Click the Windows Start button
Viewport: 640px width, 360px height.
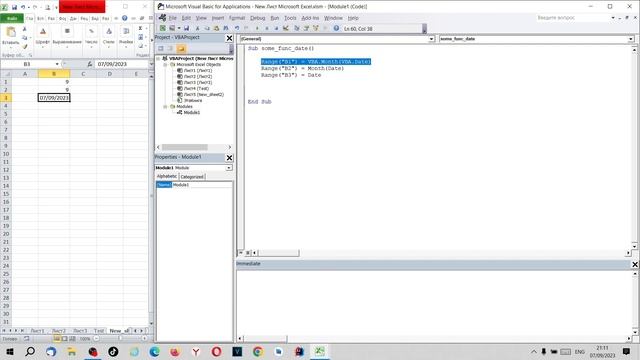[x=9, y=351]
